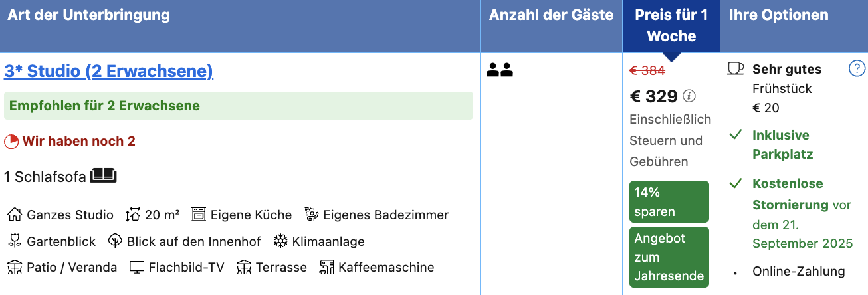Click the crossed-out € 384 original price
The width and height of the screenshot is (868, 295).
coord(647,70)
